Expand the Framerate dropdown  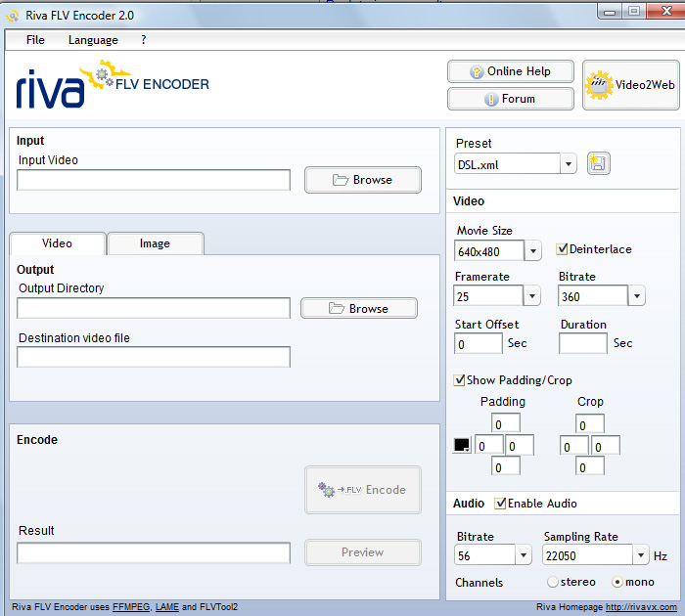[x=531, y=296]
